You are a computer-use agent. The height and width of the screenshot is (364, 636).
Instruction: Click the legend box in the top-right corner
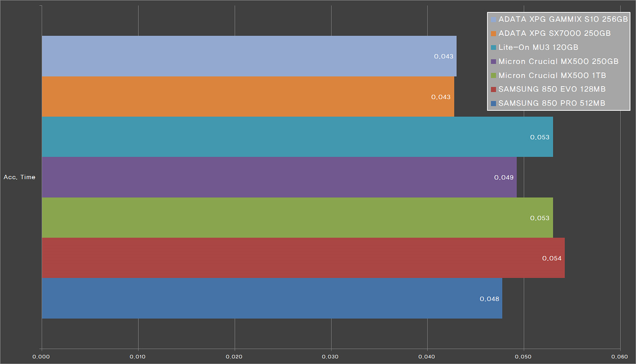click(558, 61)
